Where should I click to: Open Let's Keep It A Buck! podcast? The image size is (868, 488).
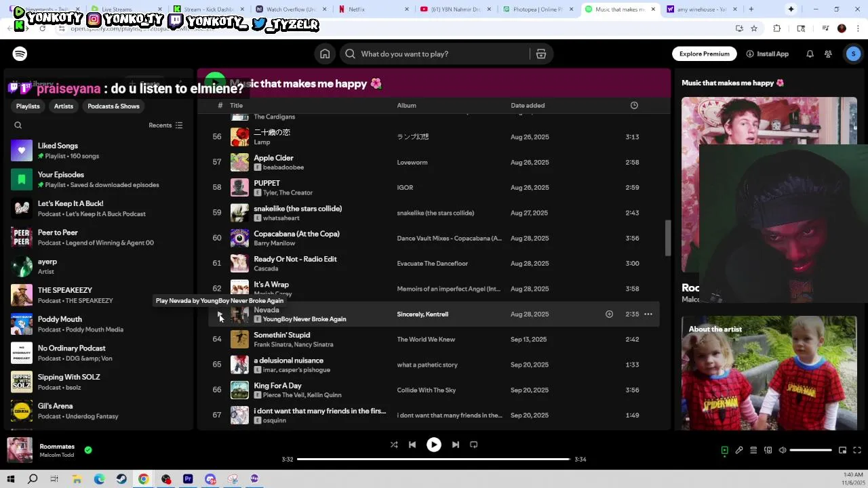coord(98,208)
